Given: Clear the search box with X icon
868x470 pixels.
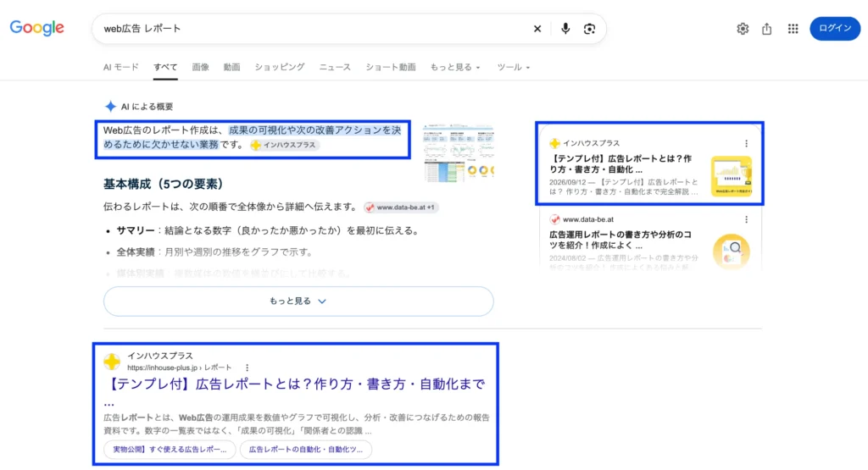Looking at the screenshot, I should tap(537, 29).
